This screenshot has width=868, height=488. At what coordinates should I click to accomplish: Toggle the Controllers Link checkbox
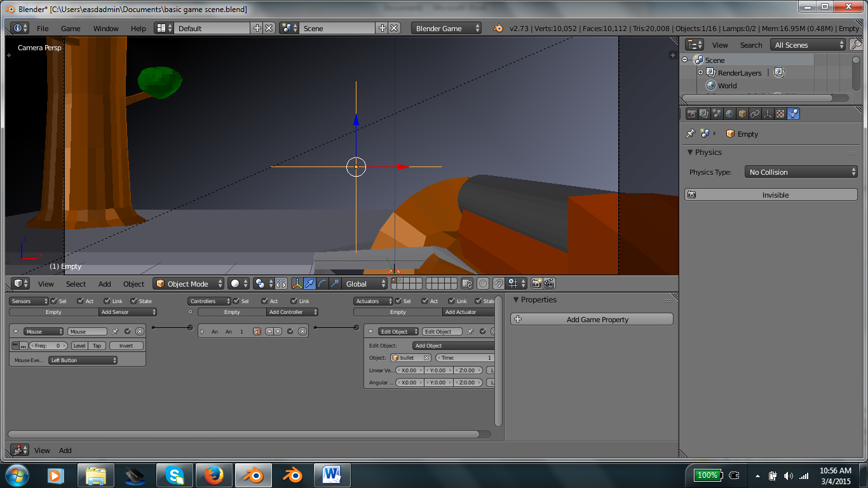click(294, 301)
